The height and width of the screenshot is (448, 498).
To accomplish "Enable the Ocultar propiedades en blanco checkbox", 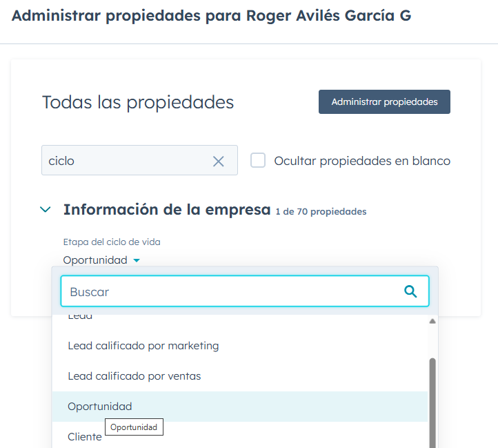I will 258,160.
